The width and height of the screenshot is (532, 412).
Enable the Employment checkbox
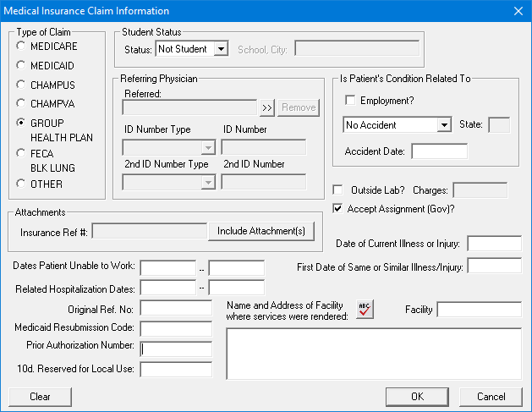click(350, 101)
